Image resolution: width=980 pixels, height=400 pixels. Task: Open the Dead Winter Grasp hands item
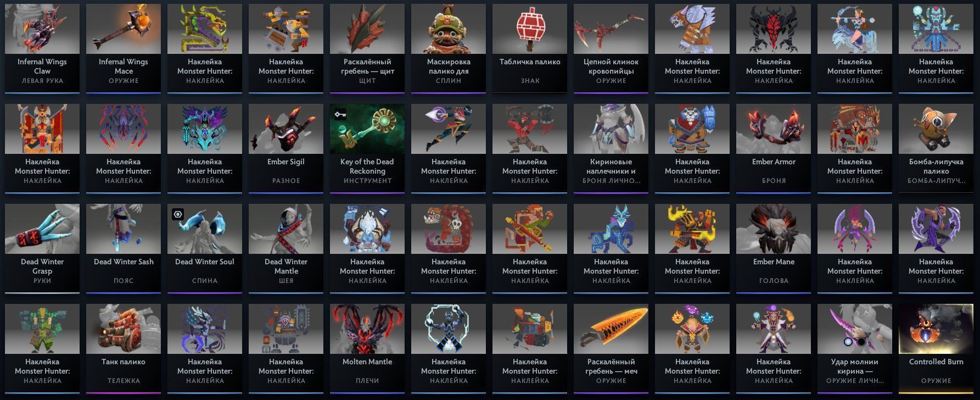[x=42, y=248]
